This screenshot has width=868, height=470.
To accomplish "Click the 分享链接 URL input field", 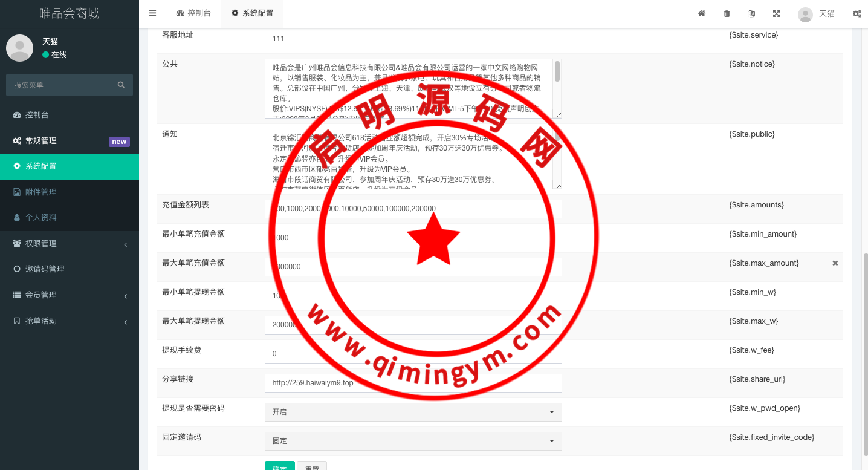I will [x=413, y=383].
